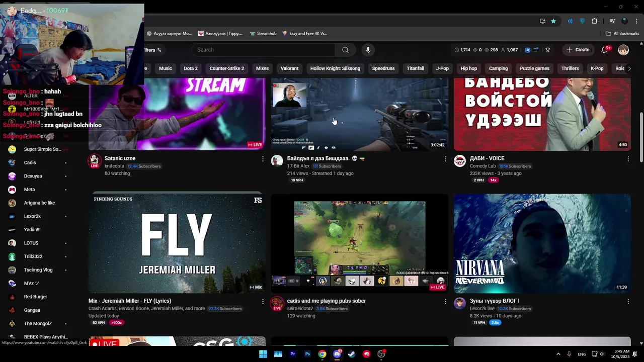
Task: Select the Valorant category chip
Action: point(289,68)
